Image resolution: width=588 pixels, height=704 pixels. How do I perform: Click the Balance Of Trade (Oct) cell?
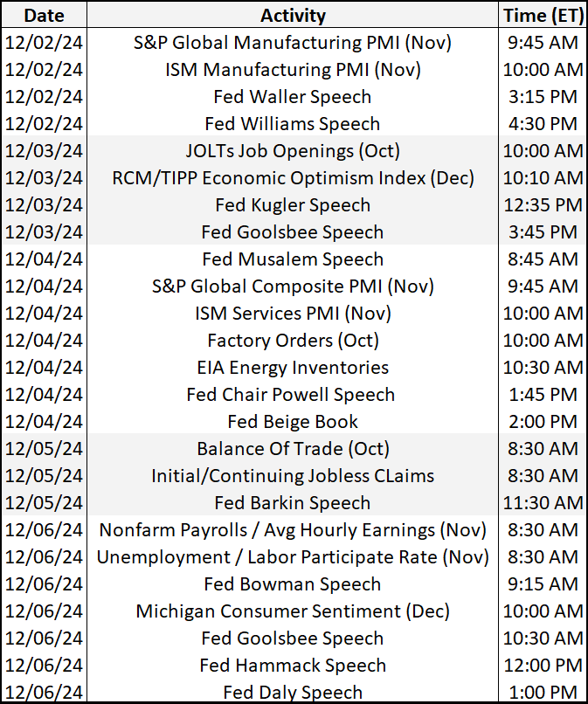point(293,449)
